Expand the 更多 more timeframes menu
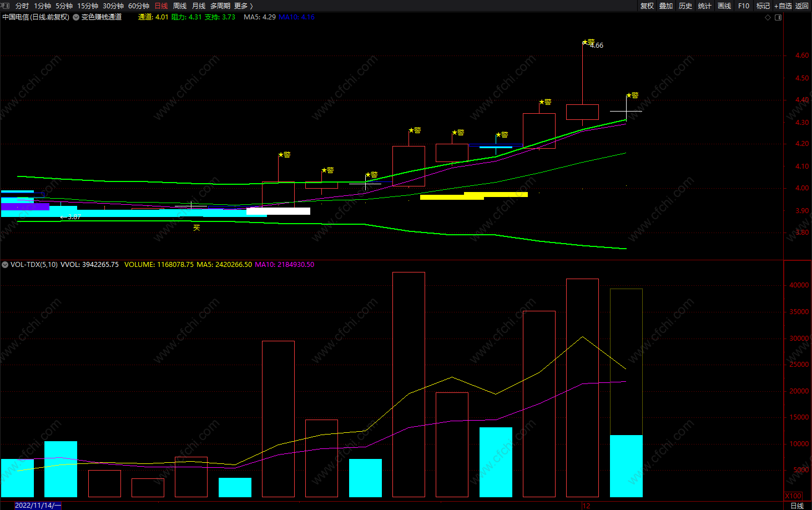This screenshot has height=510, width=812. point(243,6)
